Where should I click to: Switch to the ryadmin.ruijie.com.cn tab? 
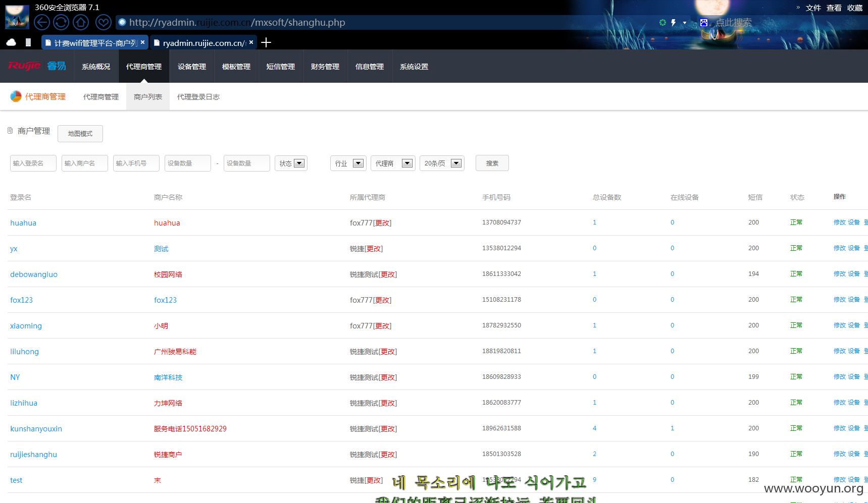point(203,43)
